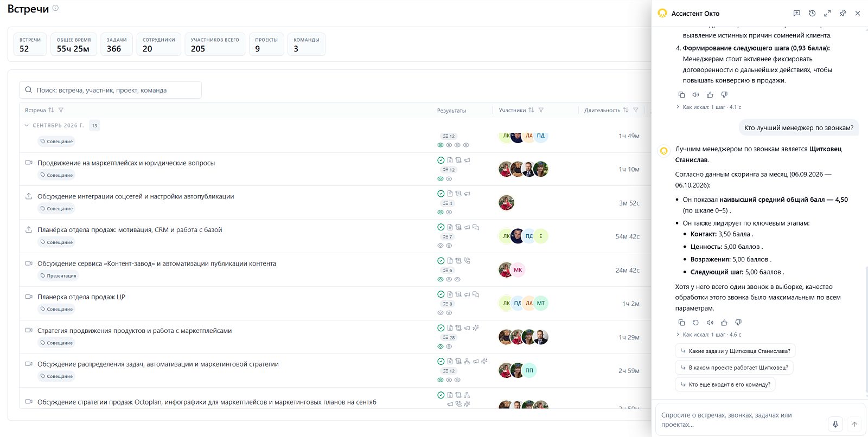Sort the Встреча column

pyautogui.click(x=51, y=110)
